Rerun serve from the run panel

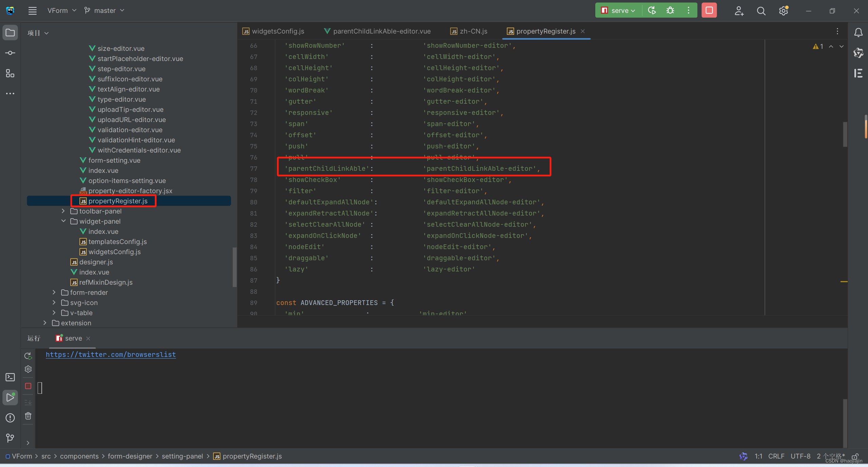click(x=28, y=356)
